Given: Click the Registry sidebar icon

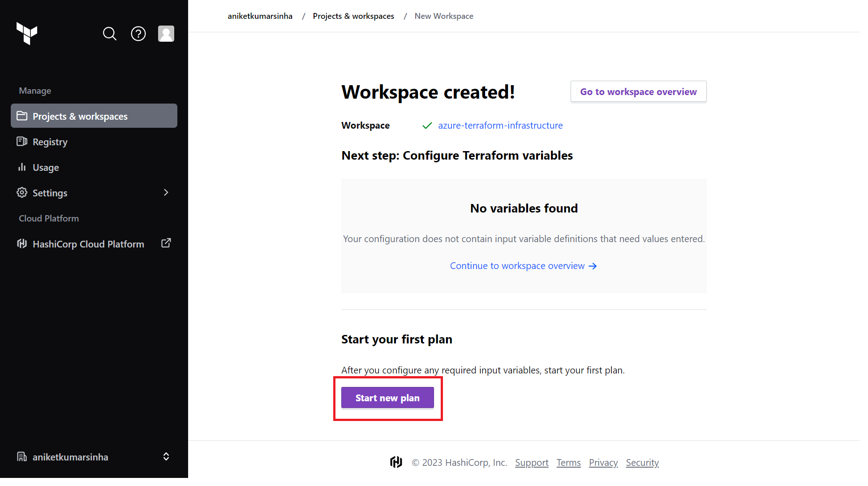Looking at the screenshot, I should [x=22, y=142].
